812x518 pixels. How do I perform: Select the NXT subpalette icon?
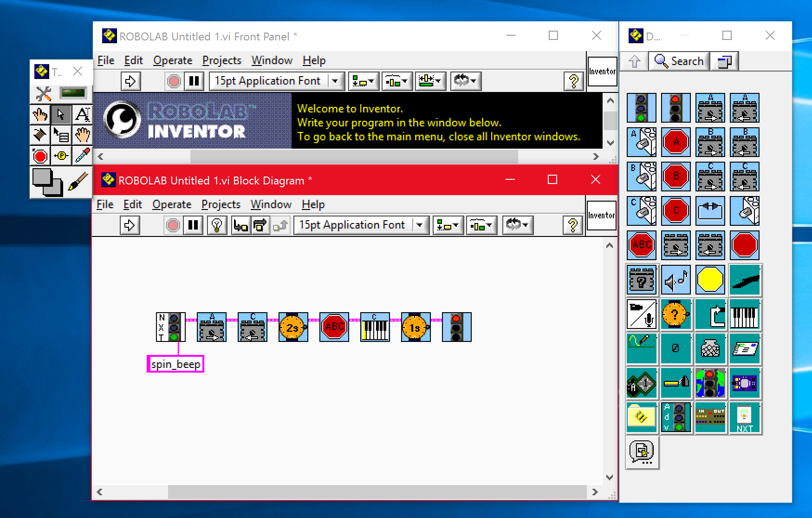744,418
